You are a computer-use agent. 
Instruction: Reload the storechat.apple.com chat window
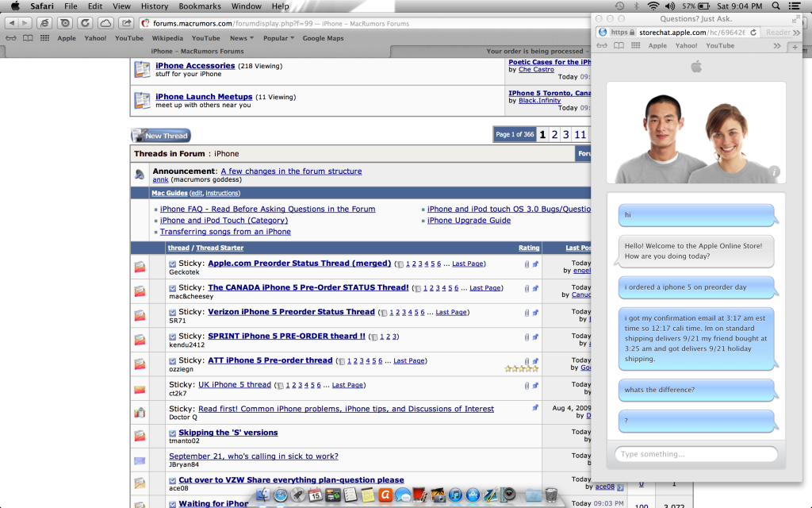pyautogui.click(x=753, y=32)
